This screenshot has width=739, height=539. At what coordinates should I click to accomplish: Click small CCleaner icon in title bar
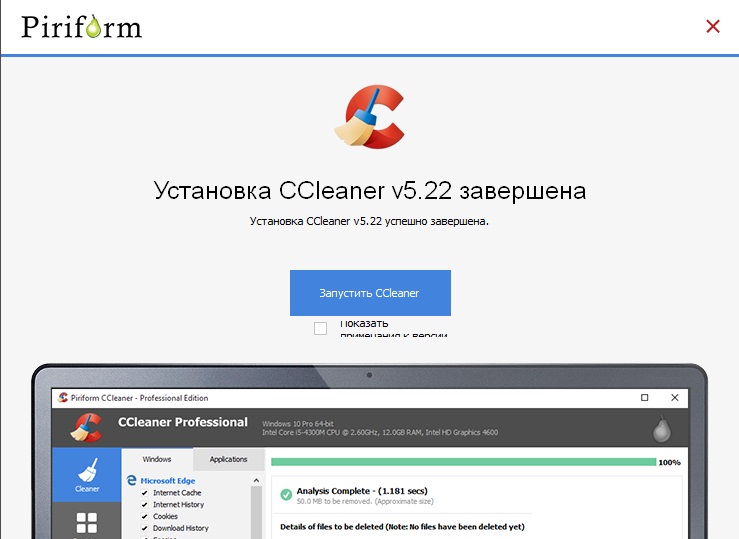coord(63,397)
